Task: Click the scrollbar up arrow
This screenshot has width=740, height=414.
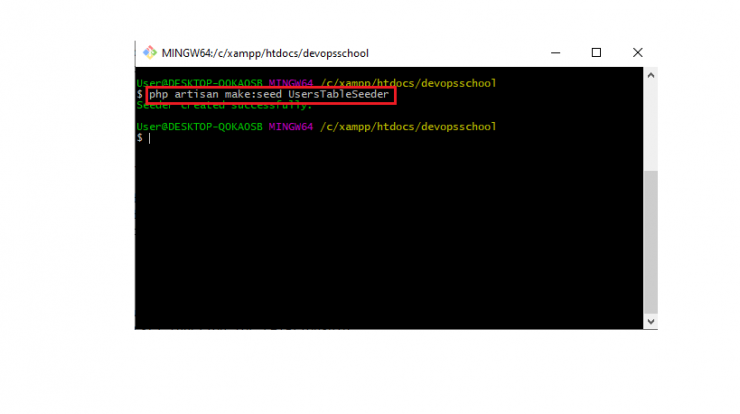Action: [x=651, y=76]
